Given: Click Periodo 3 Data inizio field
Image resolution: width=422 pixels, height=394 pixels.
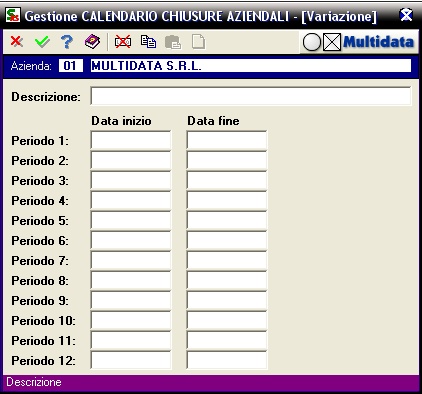Looking at the screenshot, I should pos(131,180).
